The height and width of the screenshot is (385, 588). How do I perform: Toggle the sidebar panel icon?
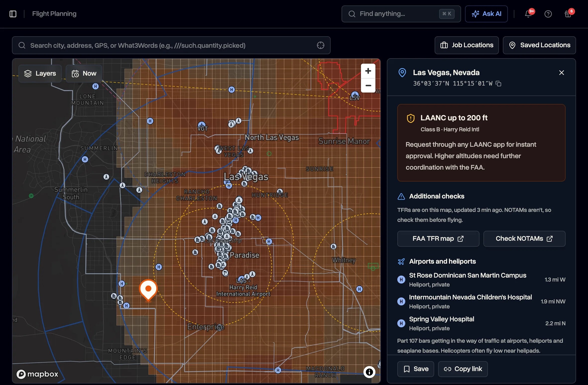13,14
